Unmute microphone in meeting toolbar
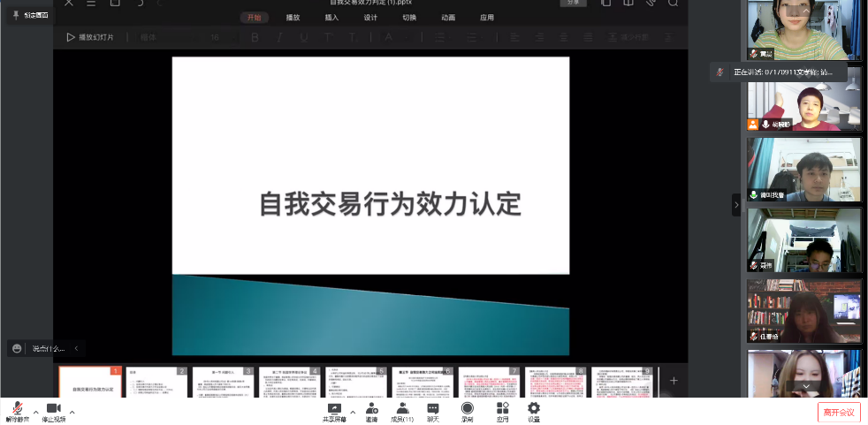Image resolution: width=868 pixels, height=425 pixels. click(x=16, y=410)
